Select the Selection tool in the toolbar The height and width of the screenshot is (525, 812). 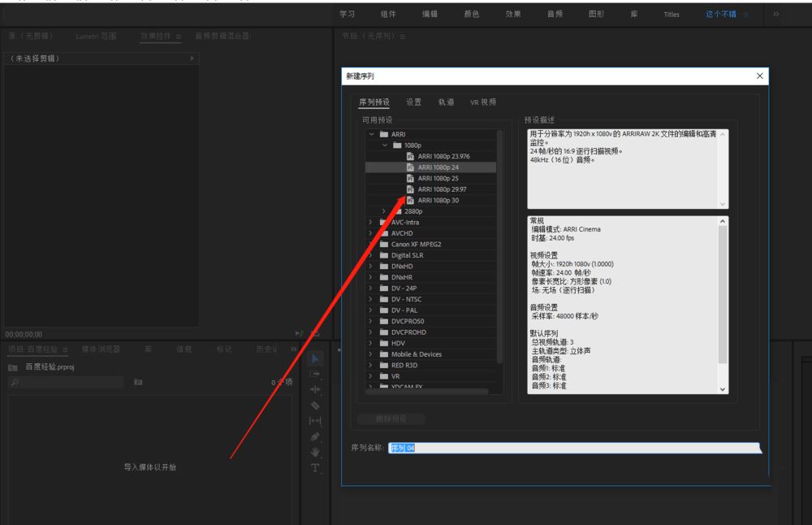[316, 358]
